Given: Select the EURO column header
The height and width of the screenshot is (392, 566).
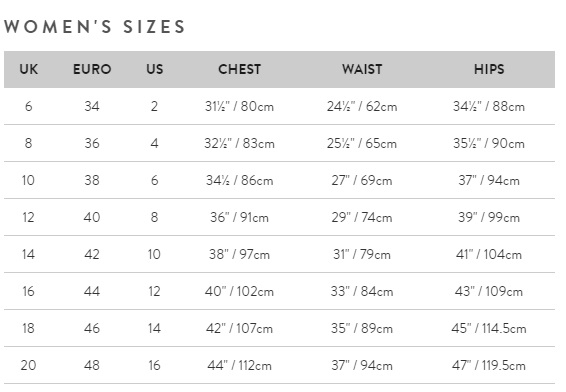Looking at the screenshot, I should point(92,69).
